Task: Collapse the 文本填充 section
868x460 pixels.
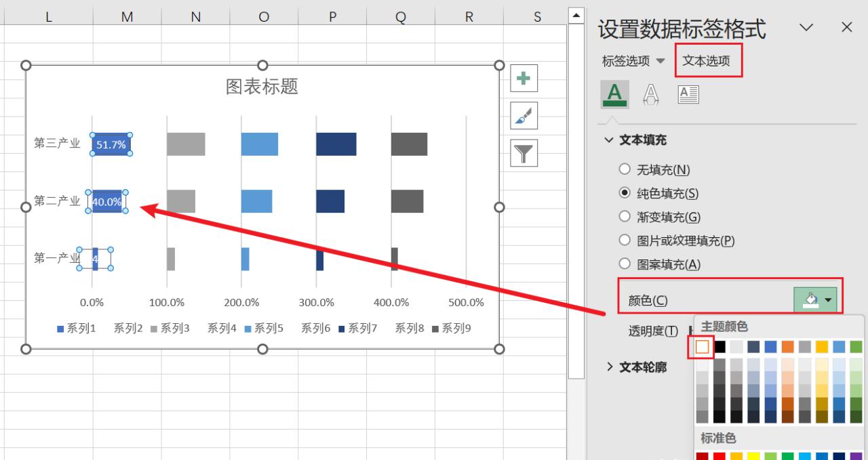Action: click(609, 140)
